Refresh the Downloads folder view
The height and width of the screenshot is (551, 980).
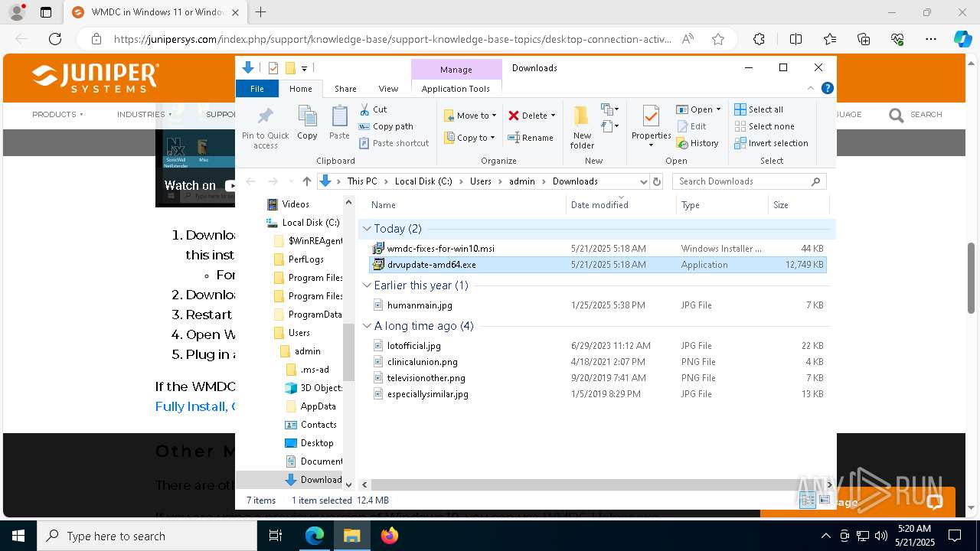pyautogui.click(x=656, y=181)
